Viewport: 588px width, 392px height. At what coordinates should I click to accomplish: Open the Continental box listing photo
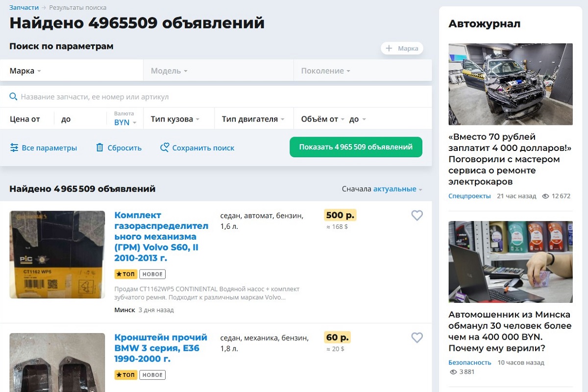[57, 254]
